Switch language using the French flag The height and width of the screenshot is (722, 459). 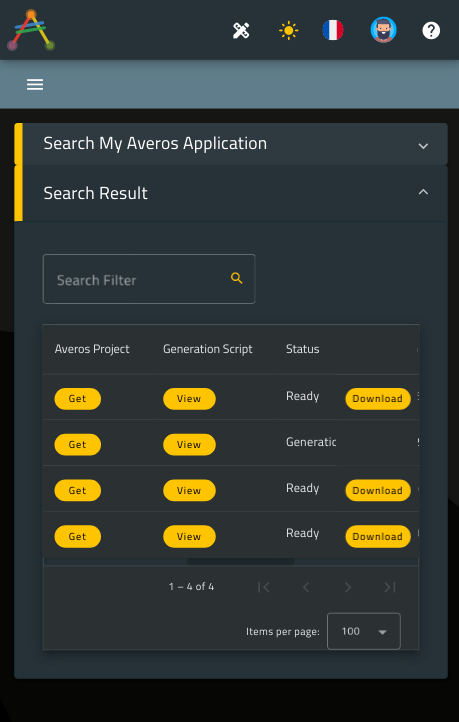(x=333, y=30)
